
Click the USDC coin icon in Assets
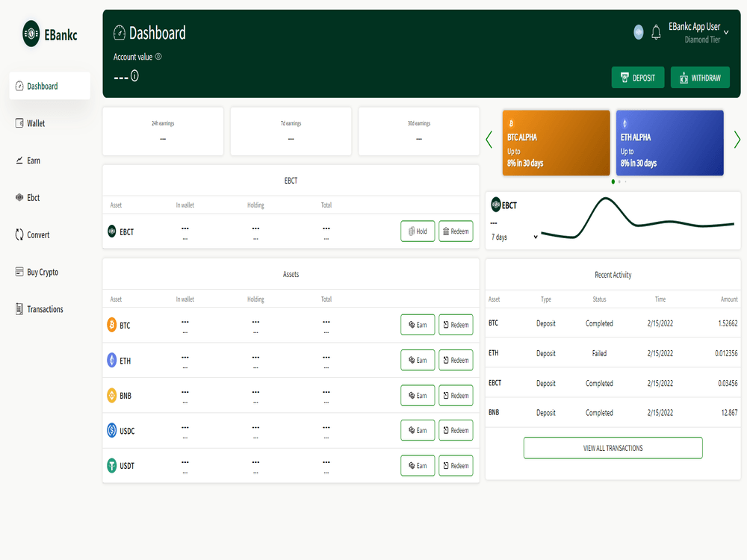tap(112, 431)
